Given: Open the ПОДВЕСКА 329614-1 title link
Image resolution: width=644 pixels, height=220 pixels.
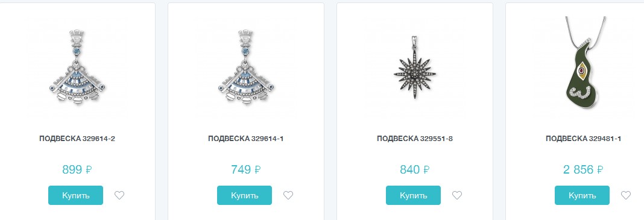Looking at the screenshot, I should [x=246, y=139].
